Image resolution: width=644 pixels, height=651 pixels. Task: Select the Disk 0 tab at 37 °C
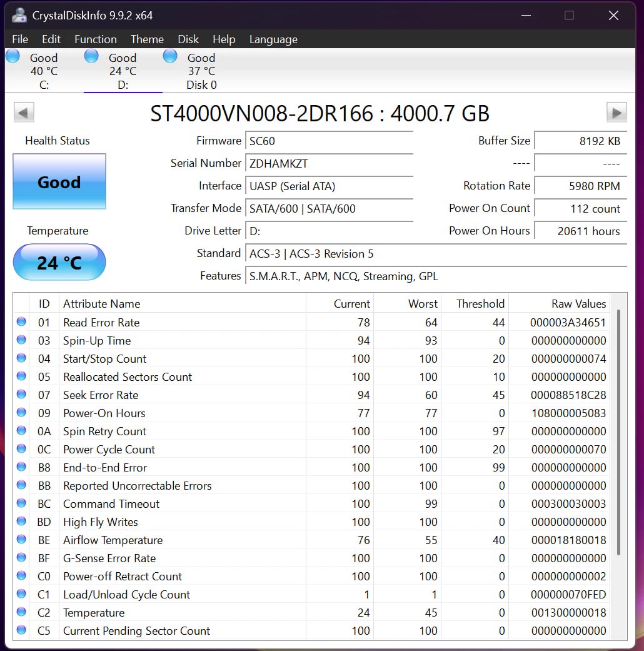201,71
